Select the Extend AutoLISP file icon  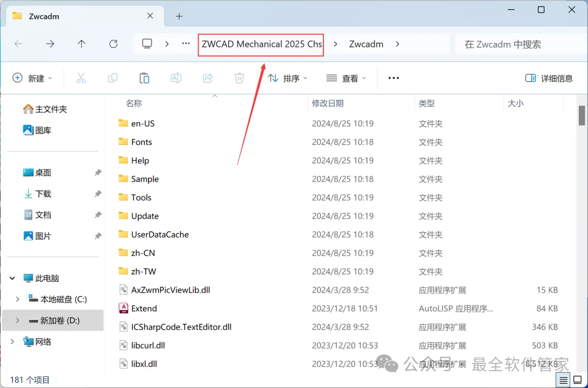[x=123, y=308]
